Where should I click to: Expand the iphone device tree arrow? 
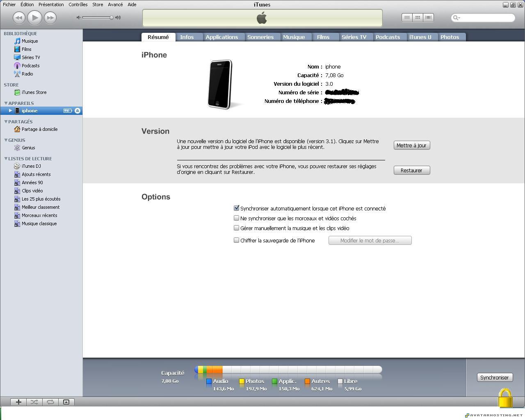point(11,111)
